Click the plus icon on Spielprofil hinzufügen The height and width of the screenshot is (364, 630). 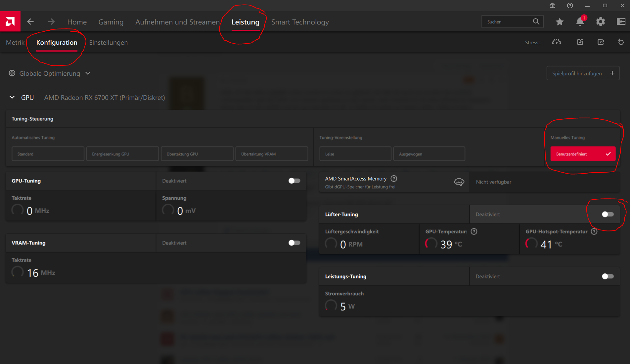click(612, 73)
